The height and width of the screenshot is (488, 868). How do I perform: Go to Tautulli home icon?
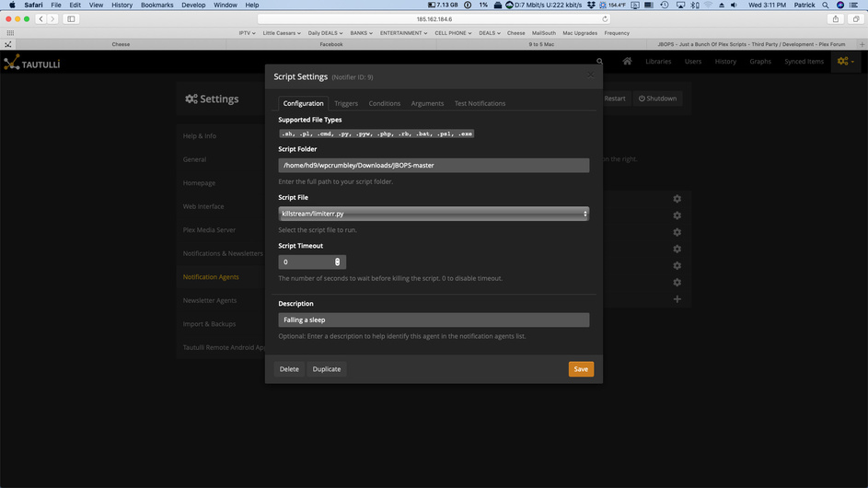click(x=627, y=61)
